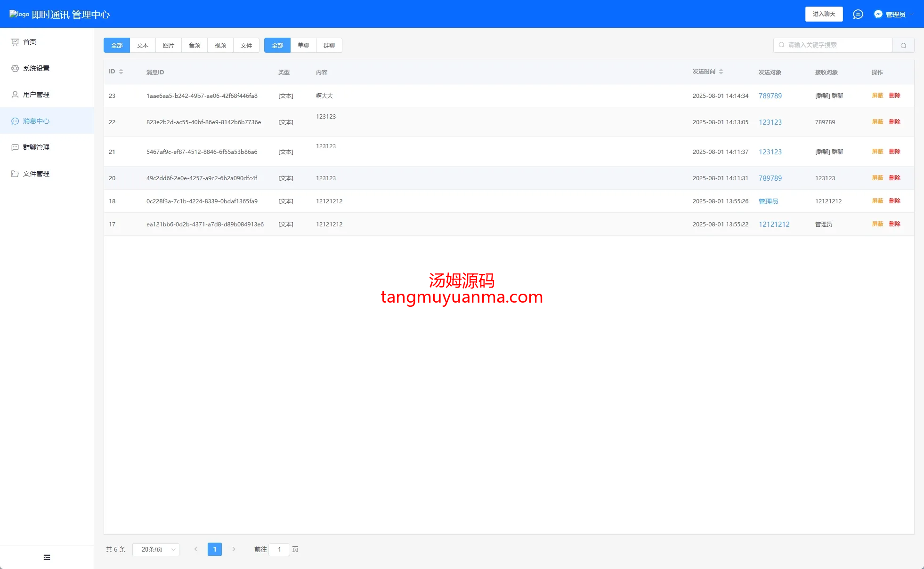Click the messenger avatar icon beside 管理员
924x569 pixels.
[x=878, y=14]
